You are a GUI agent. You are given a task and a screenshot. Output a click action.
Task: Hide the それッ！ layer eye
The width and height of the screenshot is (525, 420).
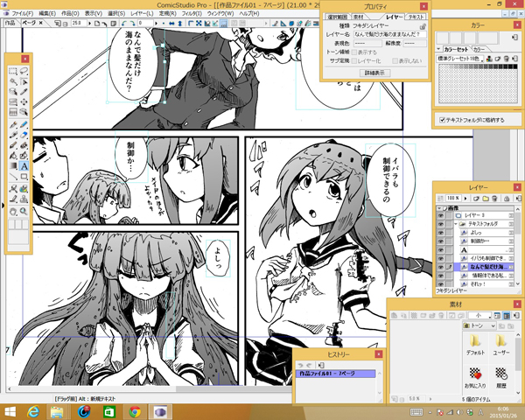pos(441,284)
